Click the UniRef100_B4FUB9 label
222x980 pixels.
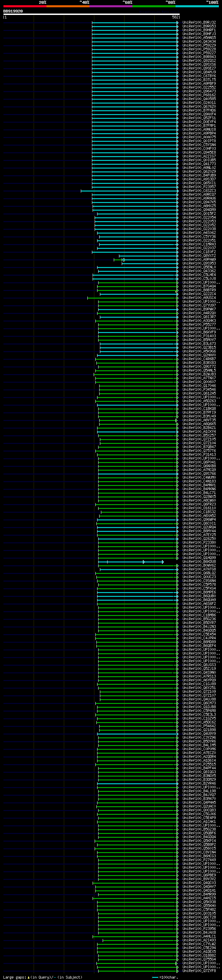pyautogui.click(x=199, y=175)
